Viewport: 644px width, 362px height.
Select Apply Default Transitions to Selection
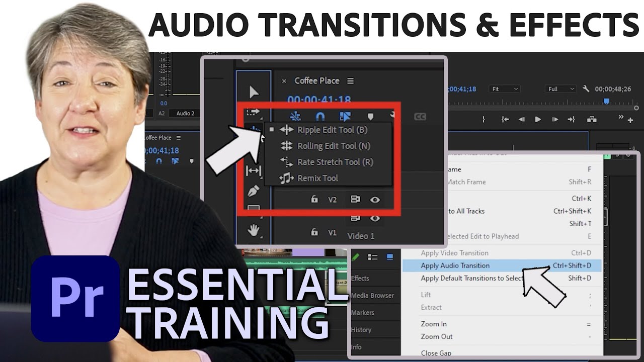pyautogui.click(x=502, y=278)
